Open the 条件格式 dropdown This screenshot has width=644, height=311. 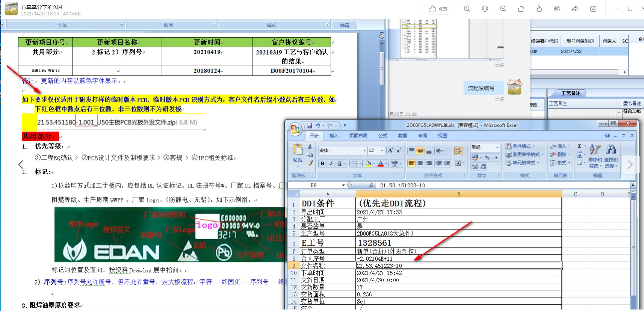pyautogui.click(x=520, y=146)
